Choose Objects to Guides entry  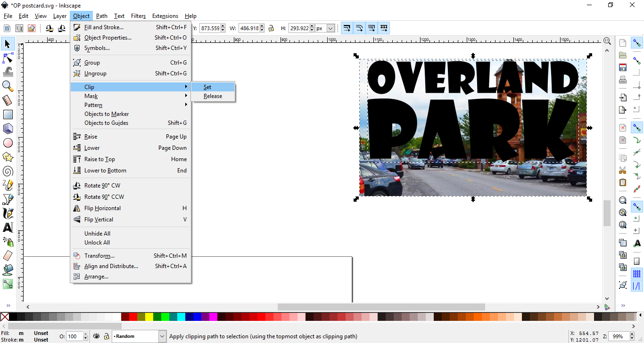[131, 123]
